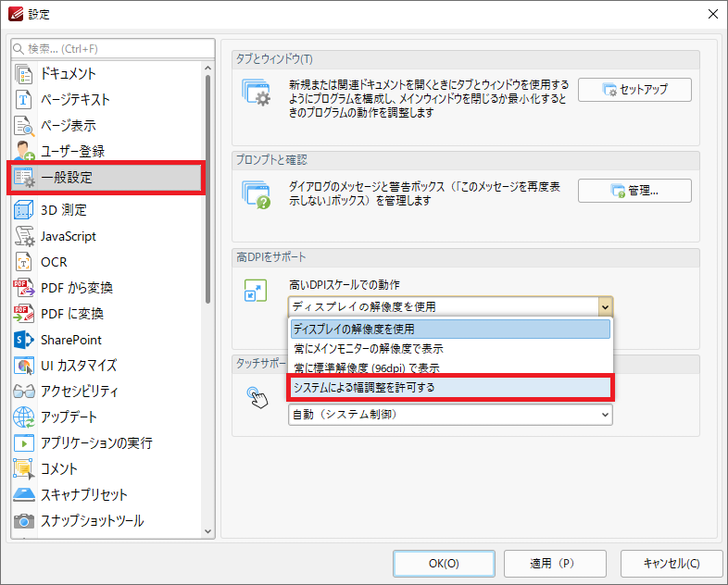Click the SharePoint logo icon

24,340
